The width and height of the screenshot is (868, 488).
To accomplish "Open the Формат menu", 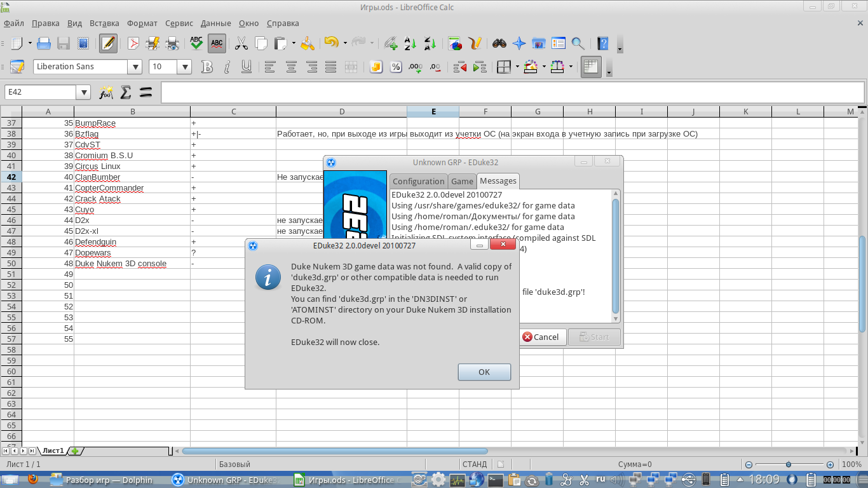I will [142, 24].
